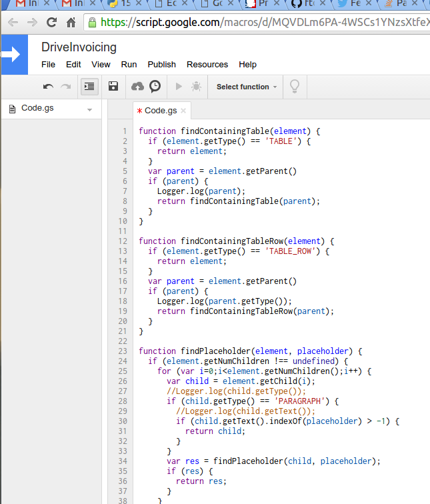Click the findContainingTableRow function declaration

coord(237,241)
